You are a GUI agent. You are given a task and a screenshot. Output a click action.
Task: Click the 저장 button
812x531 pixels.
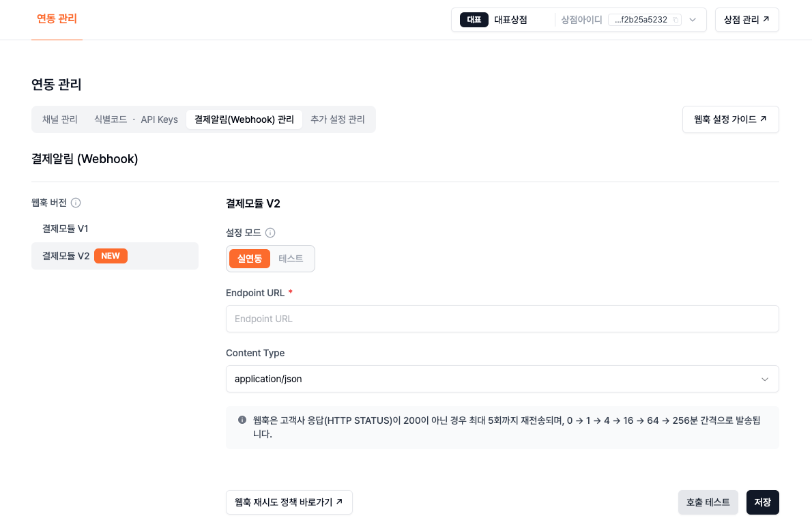(x=762, y=502)
